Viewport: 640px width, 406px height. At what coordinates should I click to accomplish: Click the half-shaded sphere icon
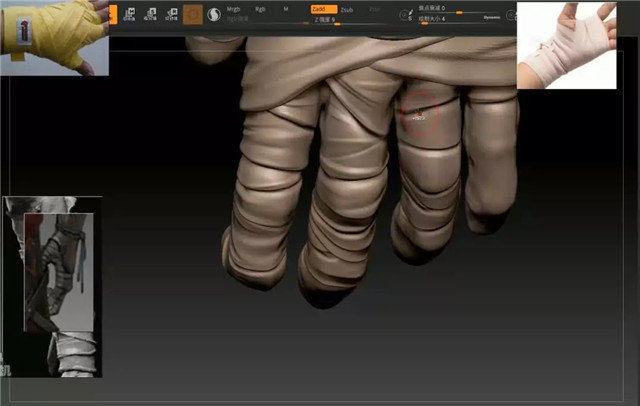[x=214, y=15]
